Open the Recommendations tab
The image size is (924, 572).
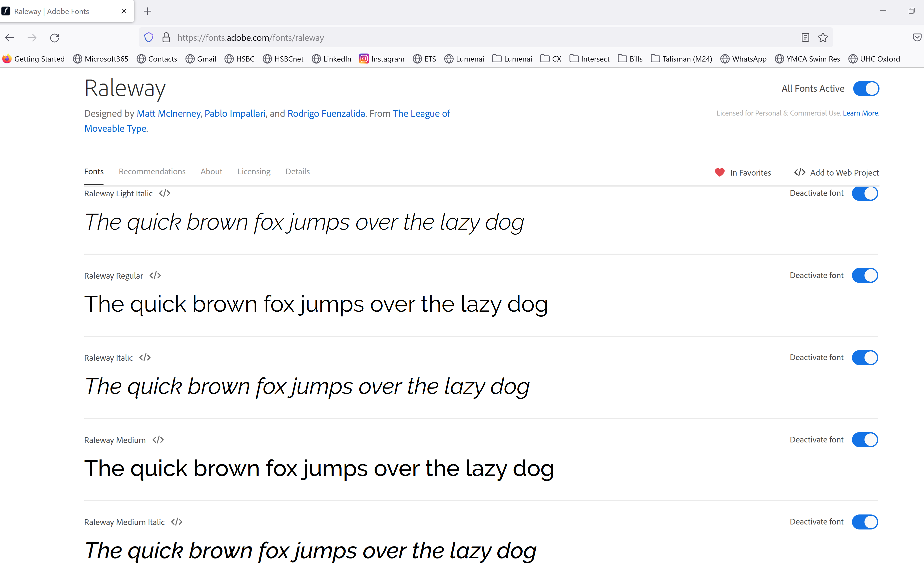pos(152,171)
